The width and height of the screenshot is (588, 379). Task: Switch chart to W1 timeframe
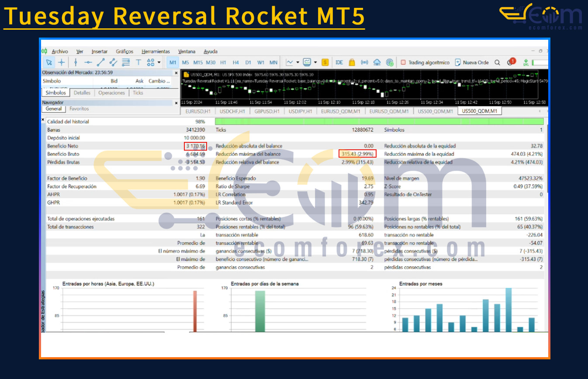[x=261, y=62]
